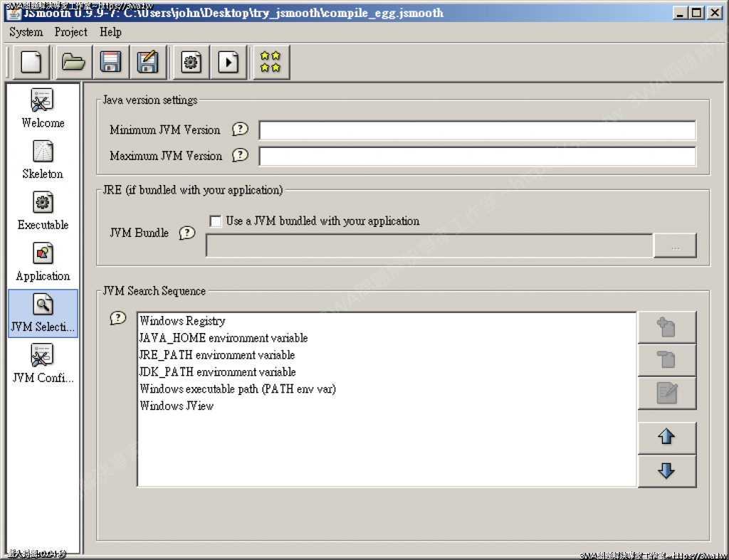Click the four stars toolbar icon
Image resolution: width=729 pixels, height=560 pixels.
point(271,63)
